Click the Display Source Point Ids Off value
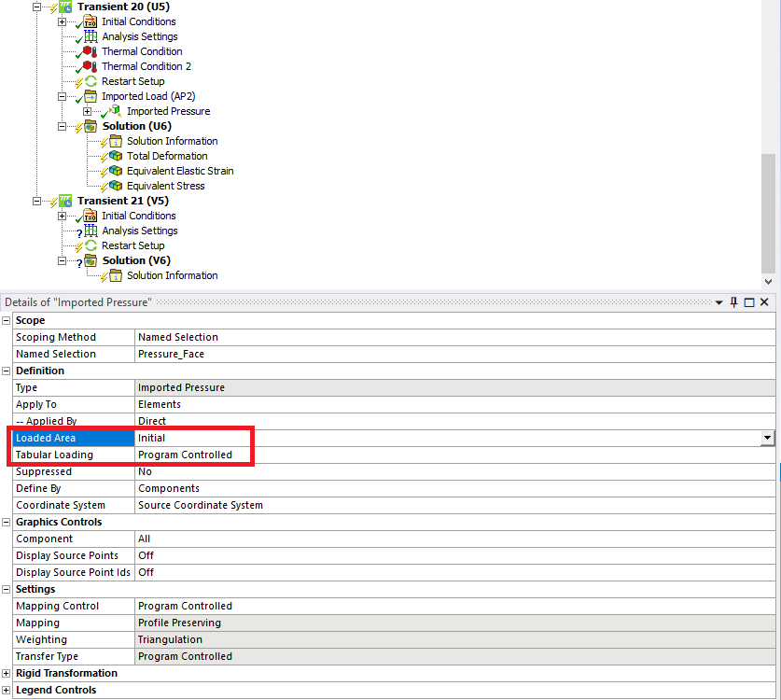This screenshot has width=781, height=700. point(454,572)
